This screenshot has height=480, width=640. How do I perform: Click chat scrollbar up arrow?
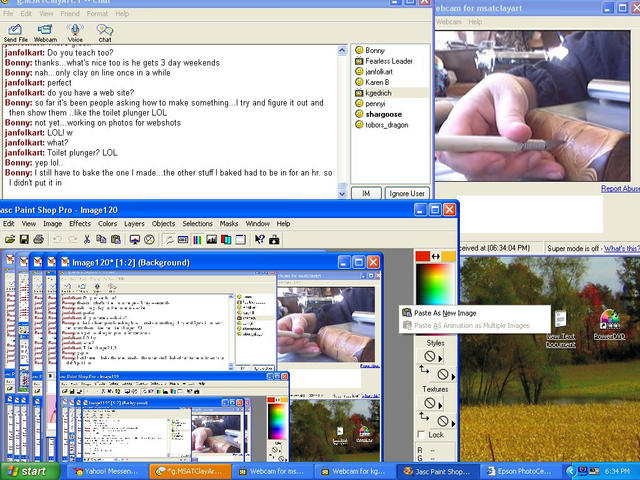click(x=342, y=51)
